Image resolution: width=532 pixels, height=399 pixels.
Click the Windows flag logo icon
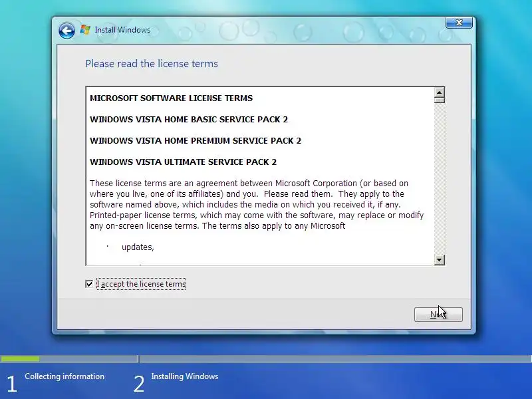[85, 30]
